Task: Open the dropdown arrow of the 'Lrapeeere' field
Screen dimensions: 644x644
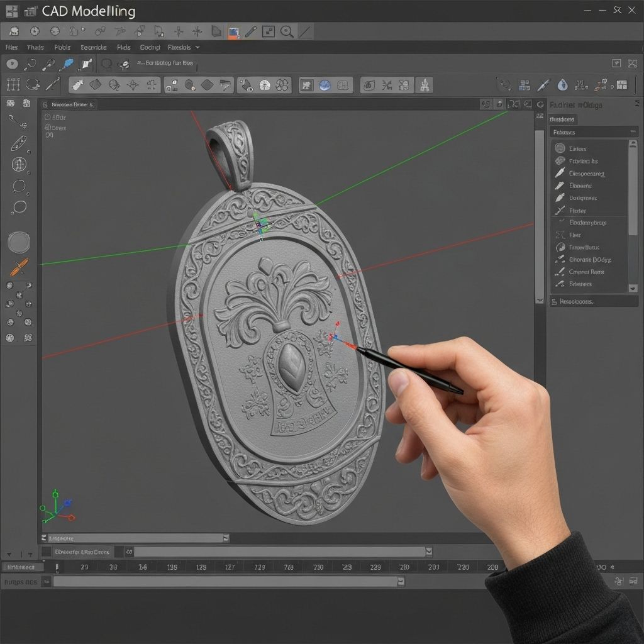Action: point(226,538)
